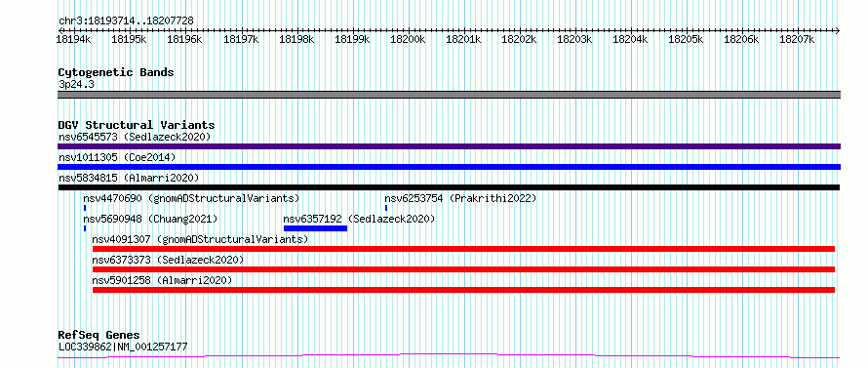Click the 18200k ruler tick label
868x368 pixels.
point(408,39)
